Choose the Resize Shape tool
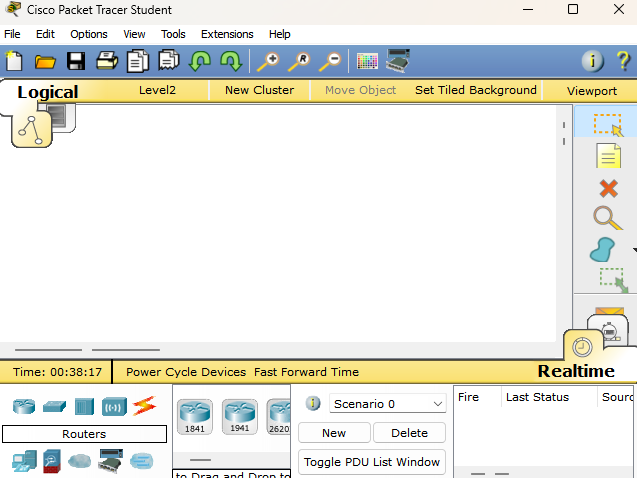This screenshot has height=478, width=637. click(613, 280)
